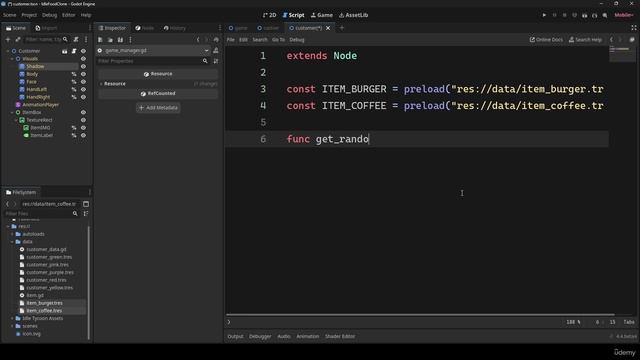Open renderer Mobile dropdown
This screenshot has height=360, width=640.
(624, 15)
